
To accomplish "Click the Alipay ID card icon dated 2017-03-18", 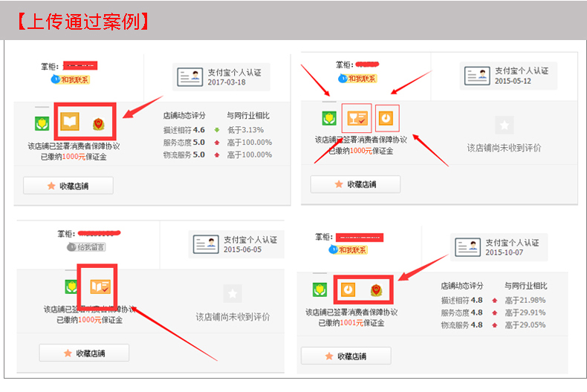I will click(x=189, y=77).
